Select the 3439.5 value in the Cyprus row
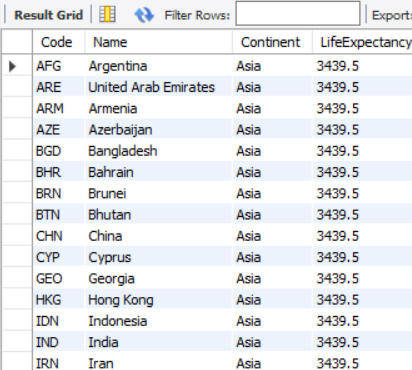The image size is (412, 370). tap(362, 257)
